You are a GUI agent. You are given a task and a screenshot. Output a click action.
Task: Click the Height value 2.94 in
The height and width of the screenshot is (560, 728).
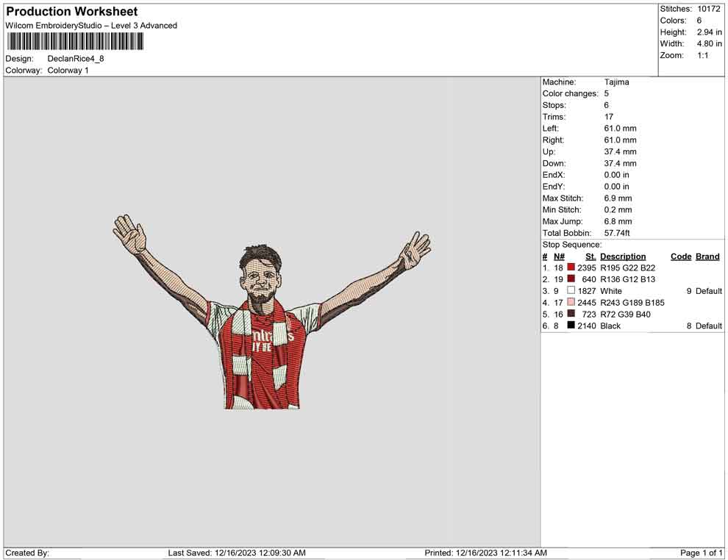coord(709,32)
